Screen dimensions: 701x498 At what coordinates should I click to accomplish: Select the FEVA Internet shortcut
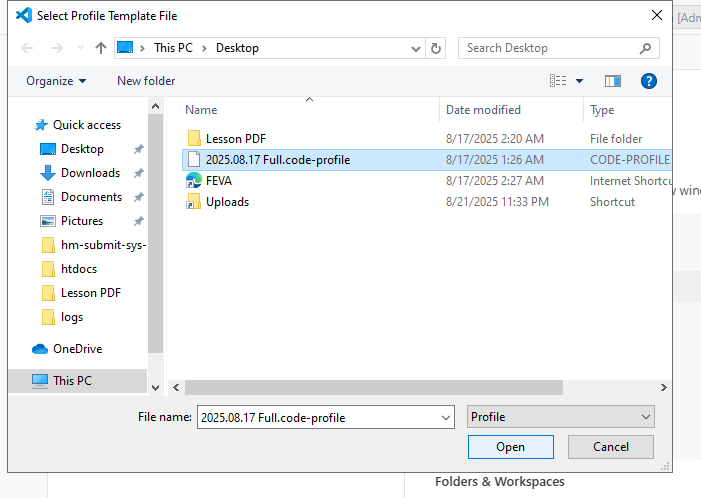click(218, 181)
